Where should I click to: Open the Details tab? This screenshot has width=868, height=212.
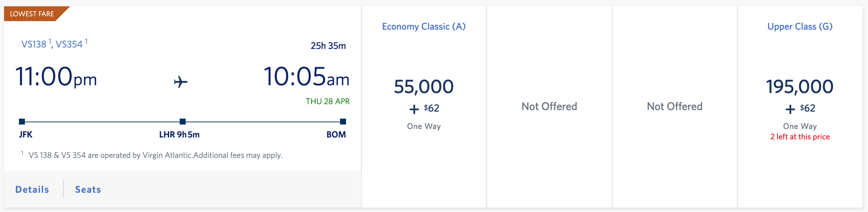(x=32, y=189)
